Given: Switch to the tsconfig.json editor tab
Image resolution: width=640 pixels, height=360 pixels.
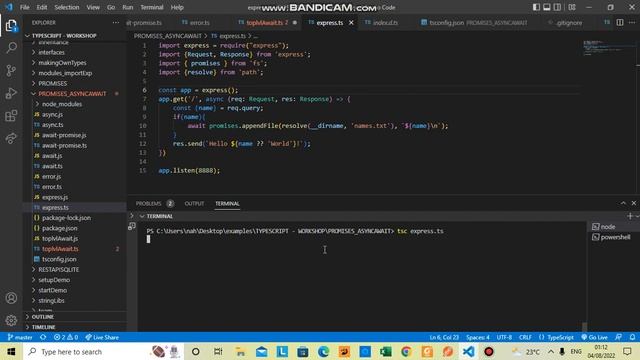Looking at the screenshot, I should (x=474, y=23).
